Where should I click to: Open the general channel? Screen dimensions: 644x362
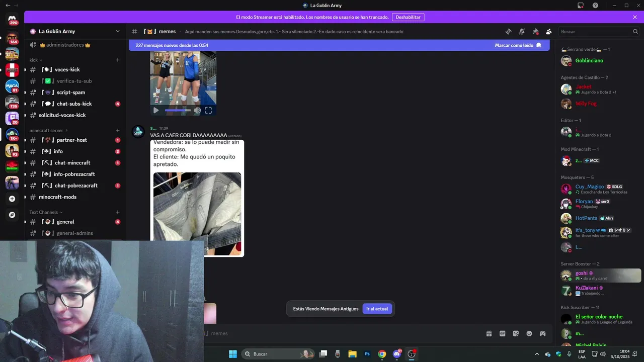[x=75, y=222]
